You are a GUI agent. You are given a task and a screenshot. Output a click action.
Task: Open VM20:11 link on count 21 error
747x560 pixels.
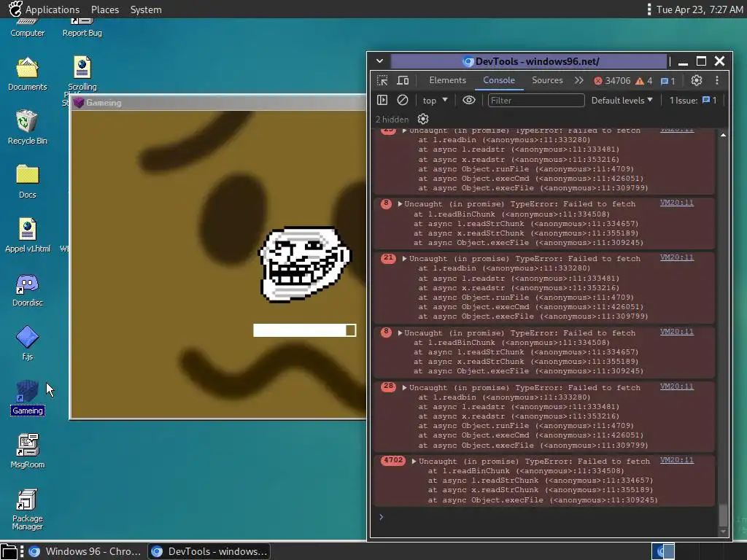pos(676,257)
